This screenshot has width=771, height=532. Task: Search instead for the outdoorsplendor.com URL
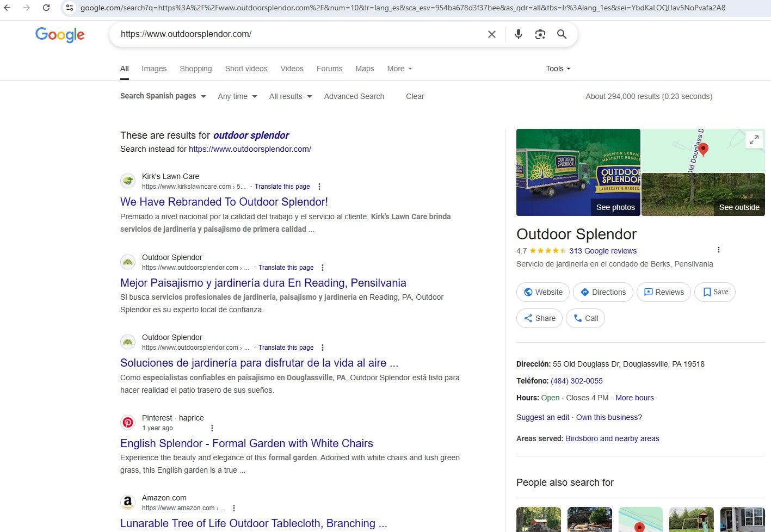point(250,149)
